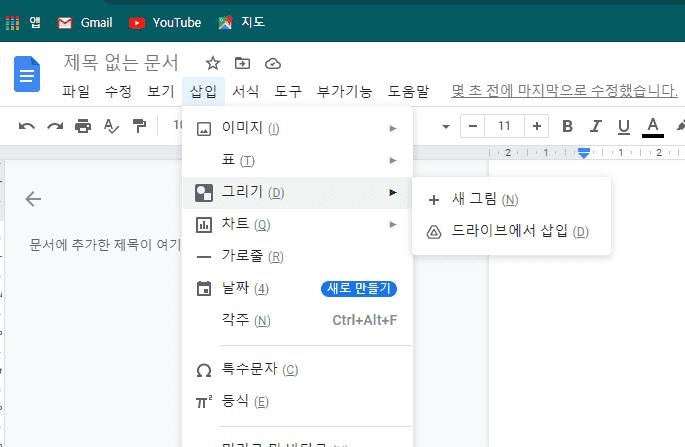
Task: Toggle underline formatting
Action: coord(624,127)
